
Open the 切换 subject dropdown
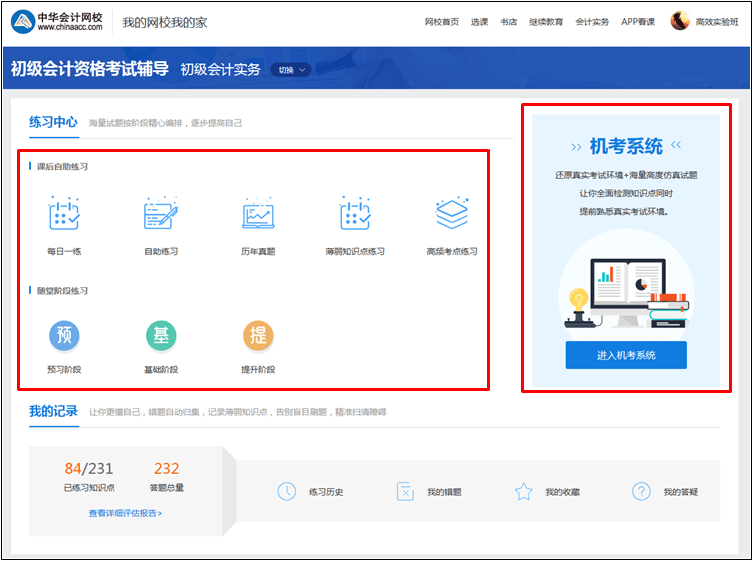[291, 70]
